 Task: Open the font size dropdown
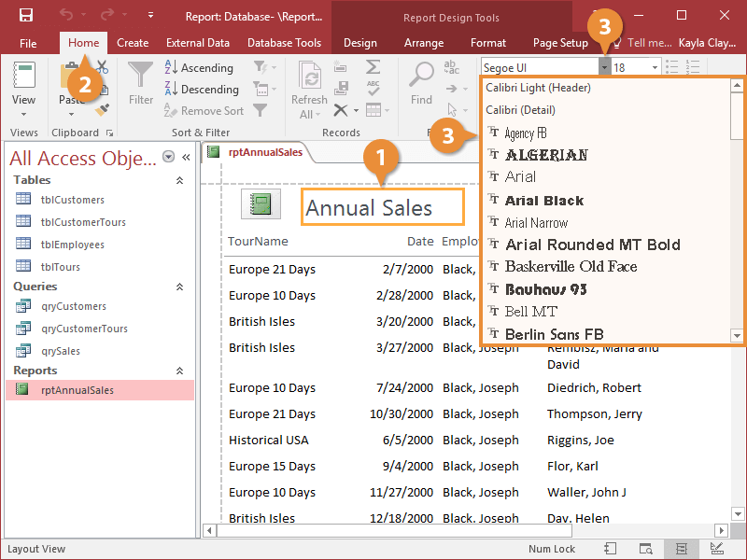click(655, 67)
